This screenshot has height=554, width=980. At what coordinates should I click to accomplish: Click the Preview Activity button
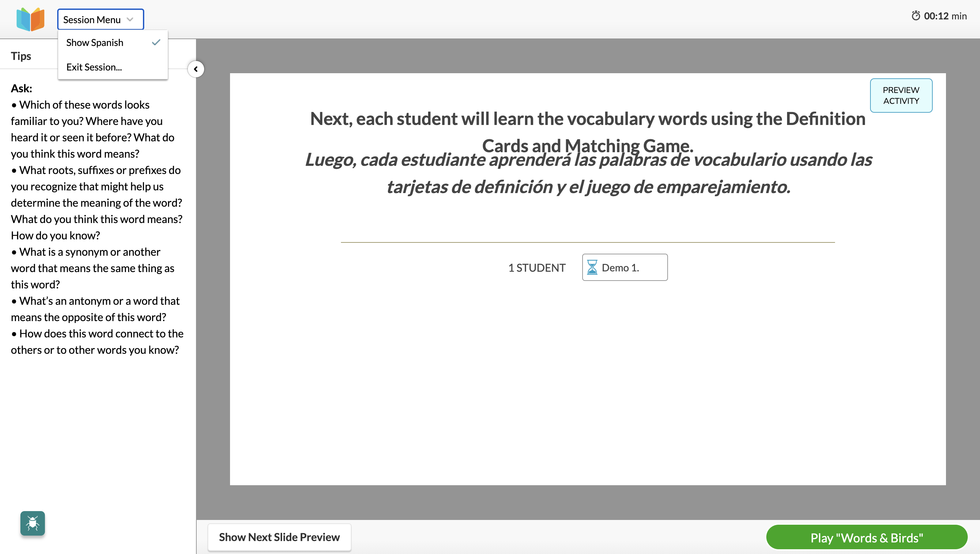tap(901, 95)
